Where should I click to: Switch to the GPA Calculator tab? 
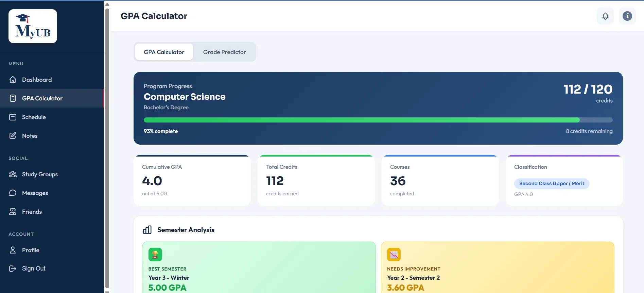click(164, 52)
